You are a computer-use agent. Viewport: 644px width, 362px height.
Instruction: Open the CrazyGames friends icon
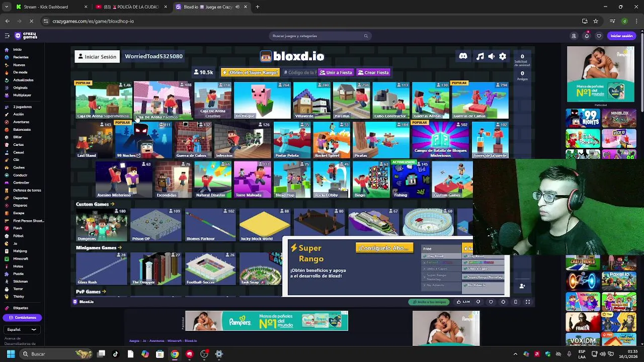574,36
